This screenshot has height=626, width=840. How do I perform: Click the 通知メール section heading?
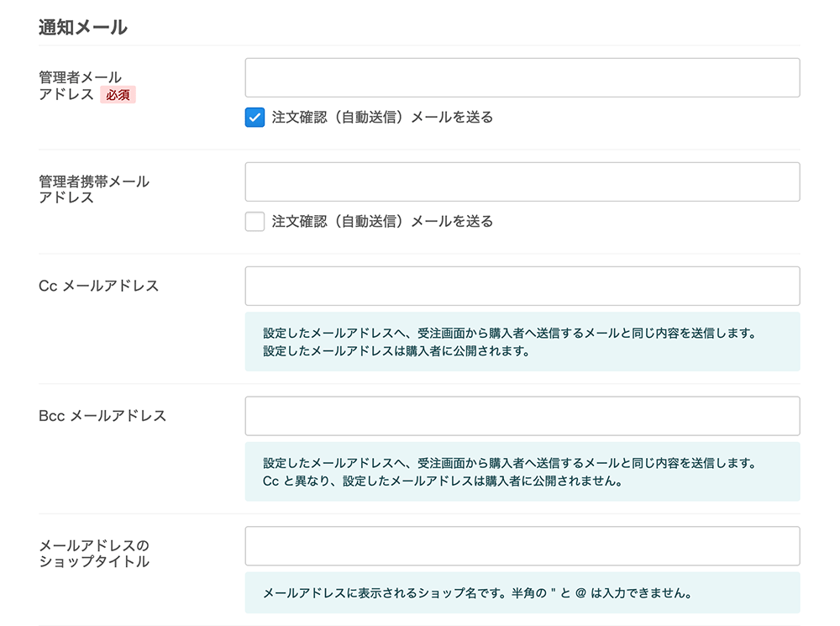[x=83, y=27]
